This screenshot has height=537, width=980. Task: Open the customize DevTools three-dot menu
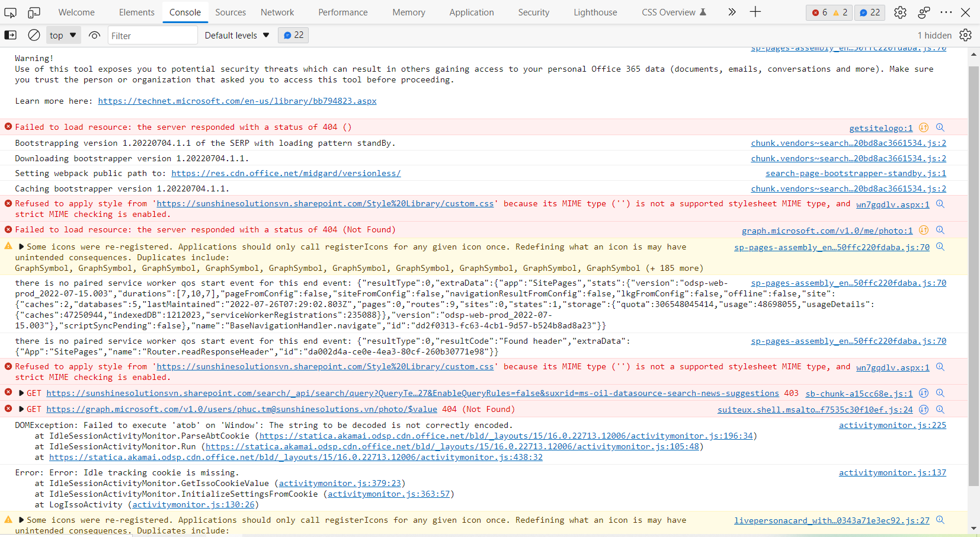click(x=947, y=12)
